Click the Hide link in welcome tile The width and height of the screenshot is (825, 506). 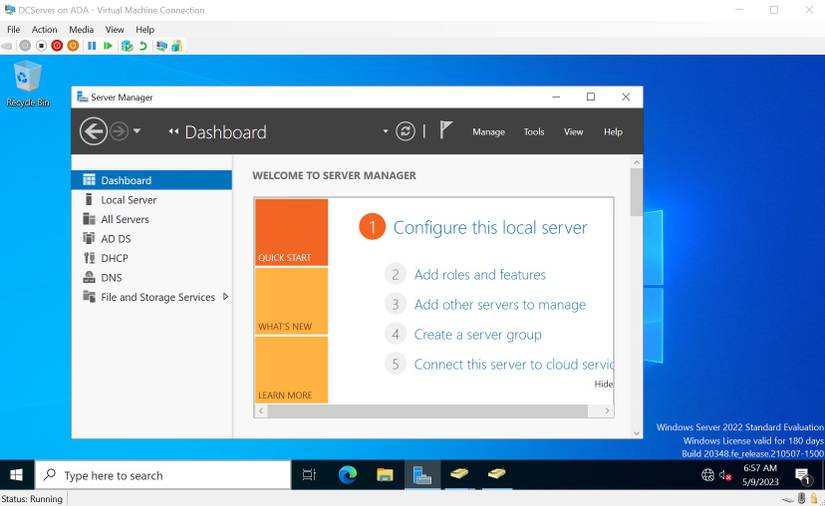pyautogui.click(x=603, y=384)
